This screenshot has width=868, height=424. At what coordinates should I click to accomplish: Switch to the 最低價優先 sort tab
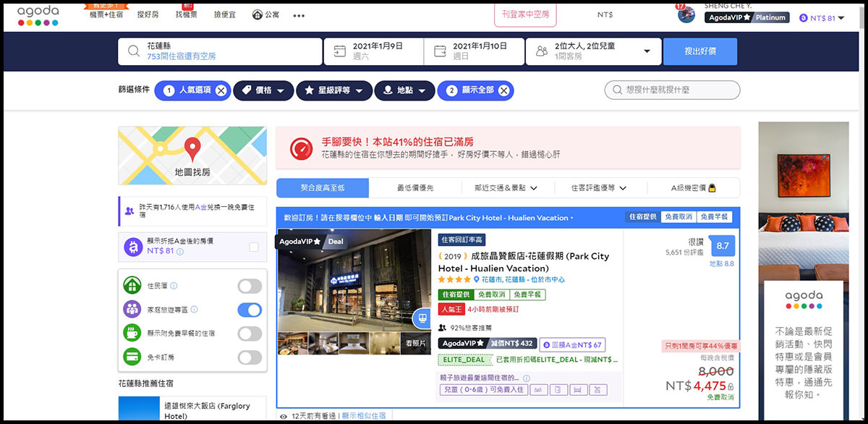coord(415,188)
